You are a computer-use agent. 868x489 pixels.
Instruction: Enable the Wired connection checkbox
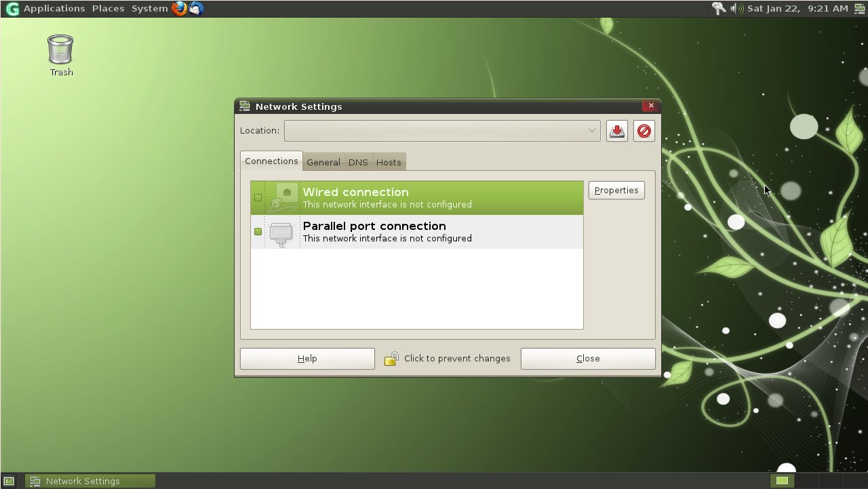coord(258,198)
